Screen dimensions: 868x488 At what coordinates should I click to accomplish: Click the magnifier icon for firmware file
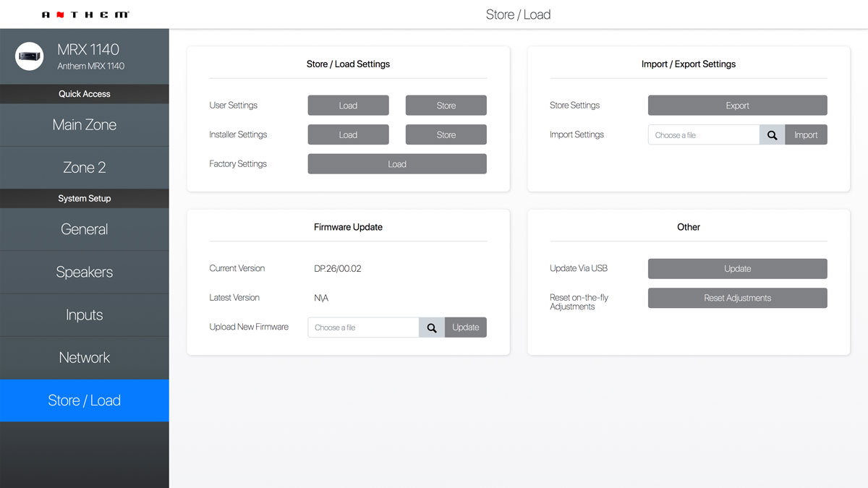point(432,328)
